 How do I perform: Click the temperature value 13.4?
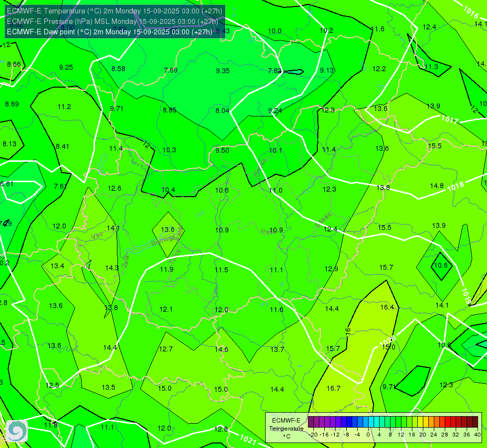57,266
